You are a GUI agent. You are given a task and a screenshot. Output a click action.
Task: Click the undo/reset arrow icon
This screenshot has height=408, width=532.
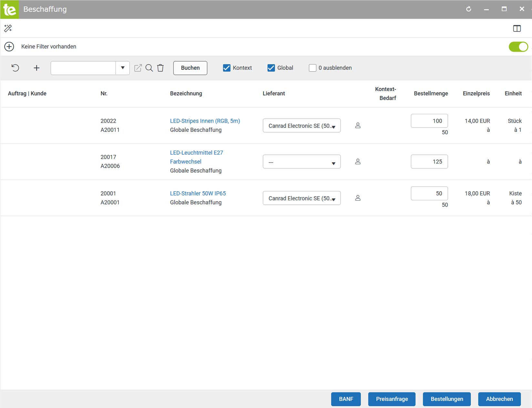pos(15,68)
